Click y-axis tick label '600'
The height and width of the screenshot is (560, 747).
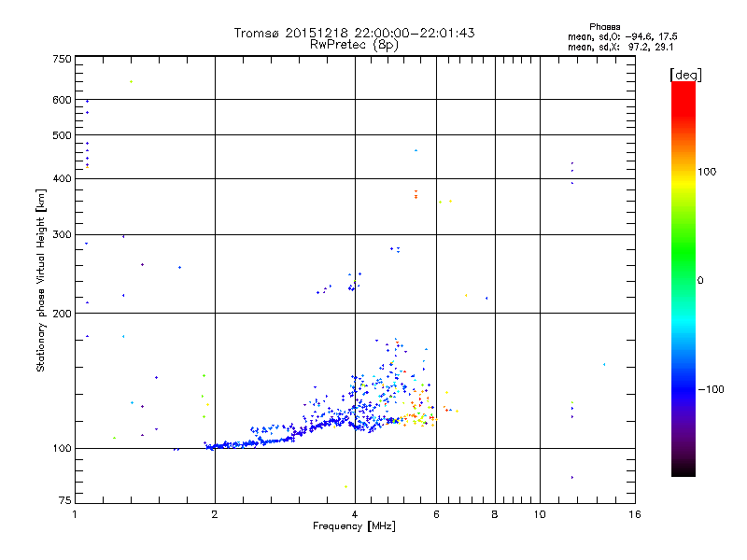click(62, 100)
